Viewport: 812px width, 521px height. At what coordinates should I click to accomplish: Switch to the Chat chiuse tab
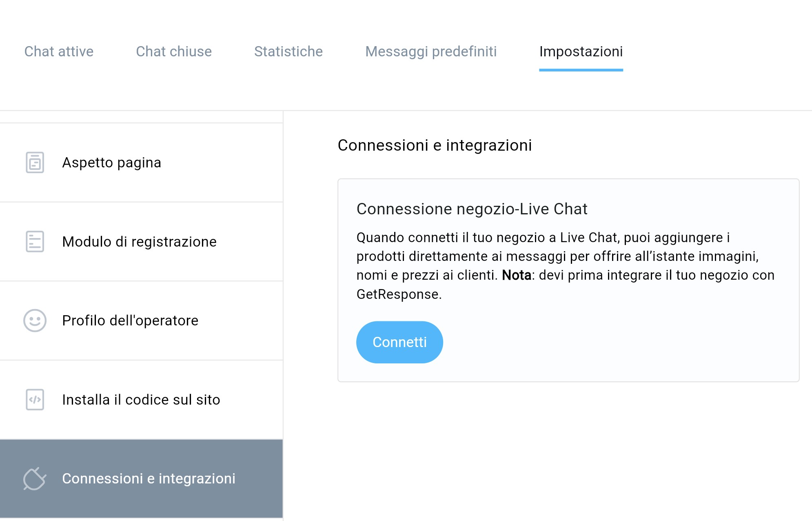(173, 51)
